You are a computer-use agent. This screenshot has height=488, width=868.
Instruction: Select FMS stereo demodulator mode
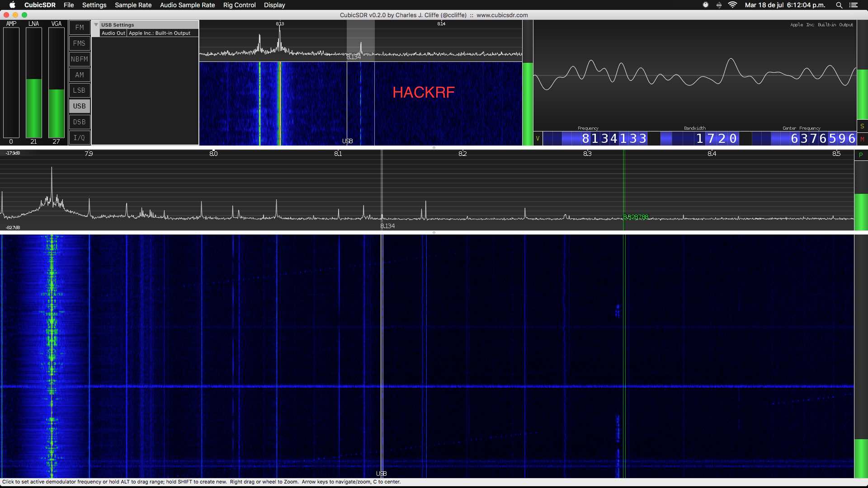tap(80, 43)
